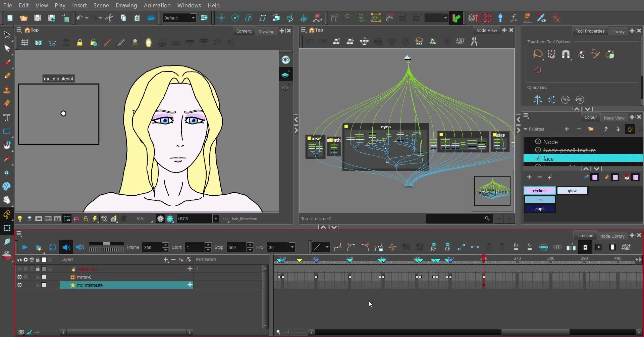Click mirror-G in the node breadcrumb path

(323, 219)
